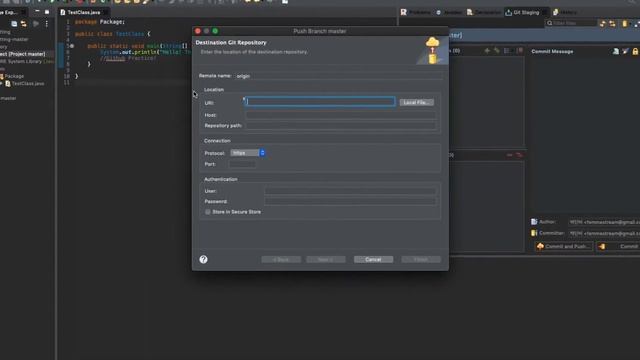
Task: Click the method marker on line 5 gutter
Action: [72, 46]
